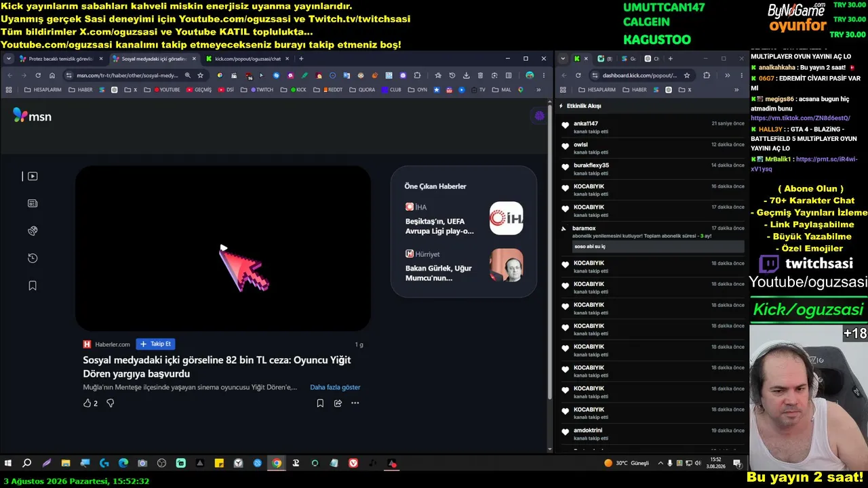Viewport: 868px width, 488px height.
Task: Open extensions in the Kick dashboard window
Action: (707, 75)
